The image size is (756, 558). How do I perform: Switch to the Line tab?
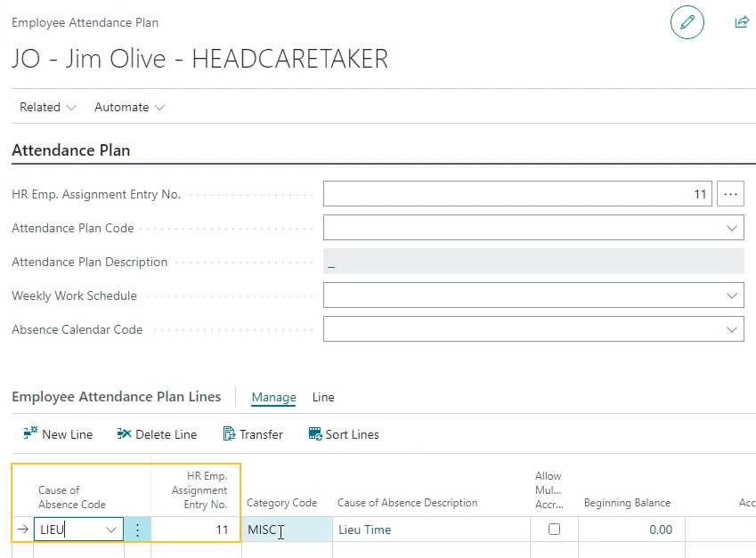[x=322, y=397]
